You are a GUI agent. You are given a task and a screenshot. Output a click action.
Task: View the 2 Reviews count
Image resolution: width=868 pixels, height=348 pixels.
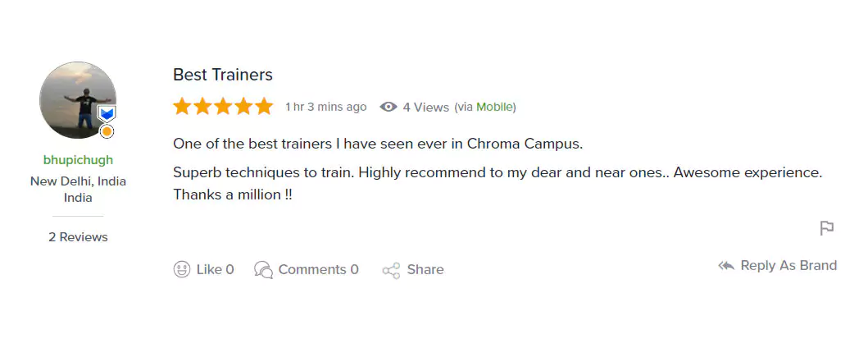(x=78, y=237)
